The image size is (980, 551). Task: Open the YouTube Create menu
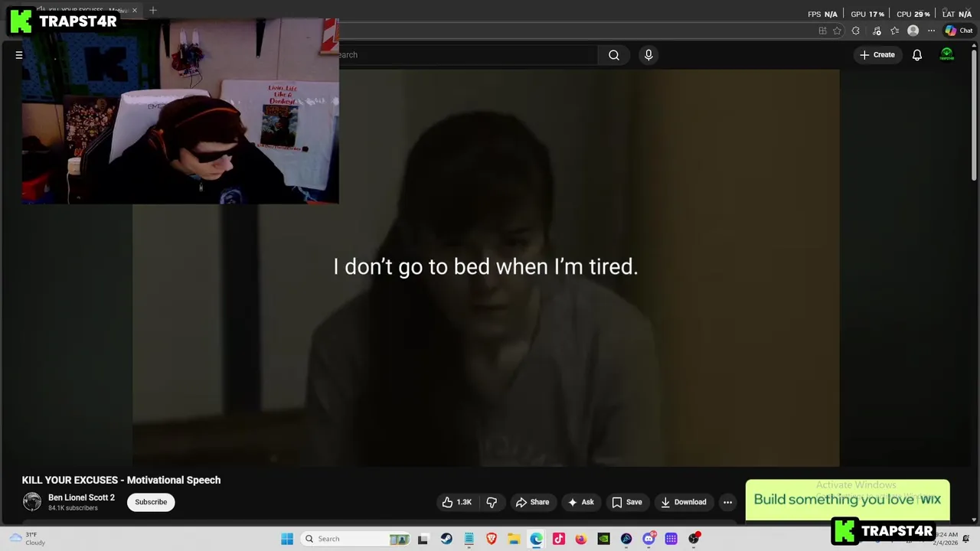click(877, 55)
